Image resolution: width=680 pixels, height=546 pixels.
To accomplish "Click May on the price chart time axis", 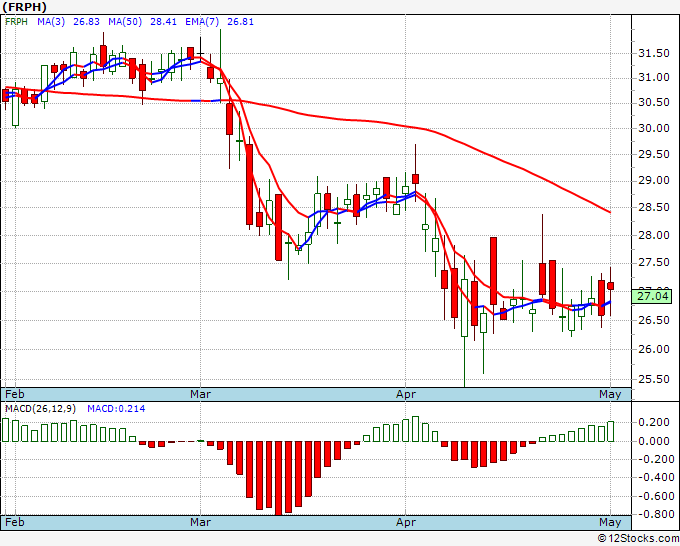I will pos(610,394).
